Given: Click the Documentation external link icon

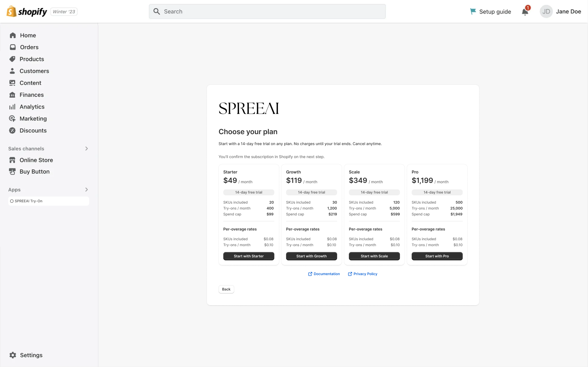Looking at the screenshot, I should pyautogui.click(x=310, y=274).
